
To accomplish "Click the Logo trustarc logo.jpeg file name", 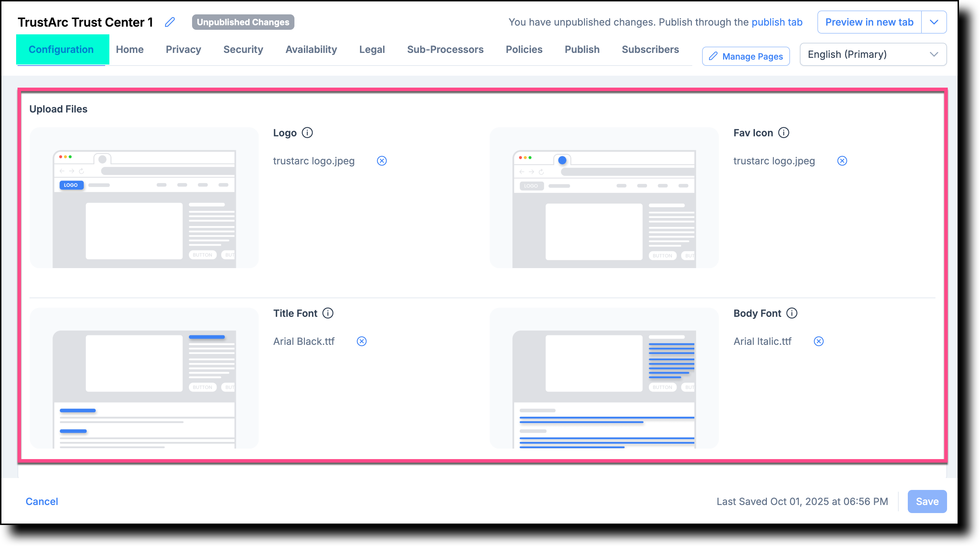I will pyautogui.click(x=314, y=161).
